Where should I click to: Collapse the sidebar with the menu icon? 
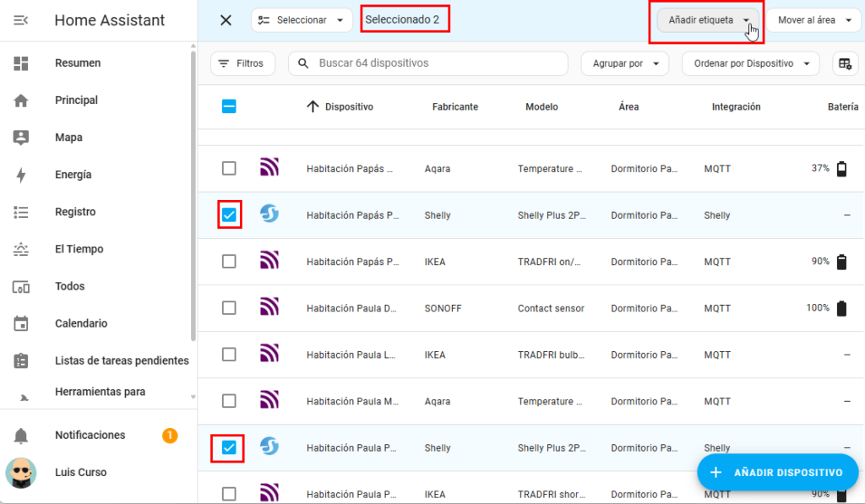21,20
